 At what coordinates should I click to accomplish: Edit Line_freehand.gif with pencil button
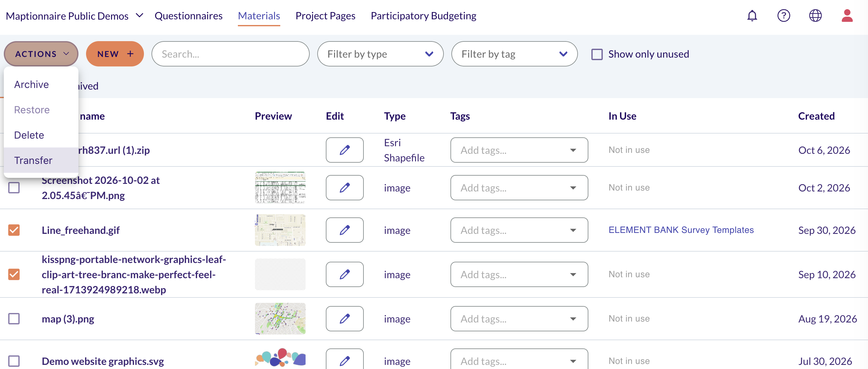[x=344, y=230]
